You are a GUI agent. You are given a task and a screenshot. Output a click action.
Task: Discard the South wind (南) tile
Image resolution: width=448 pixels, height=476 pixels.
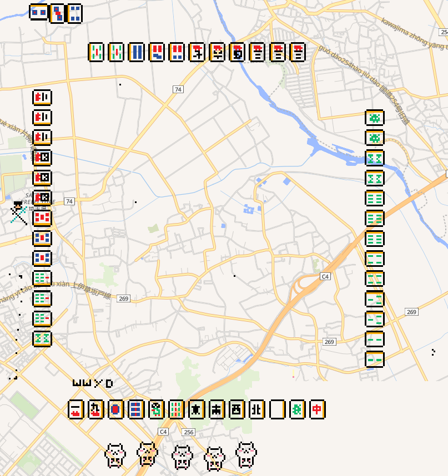pos(217,409)
